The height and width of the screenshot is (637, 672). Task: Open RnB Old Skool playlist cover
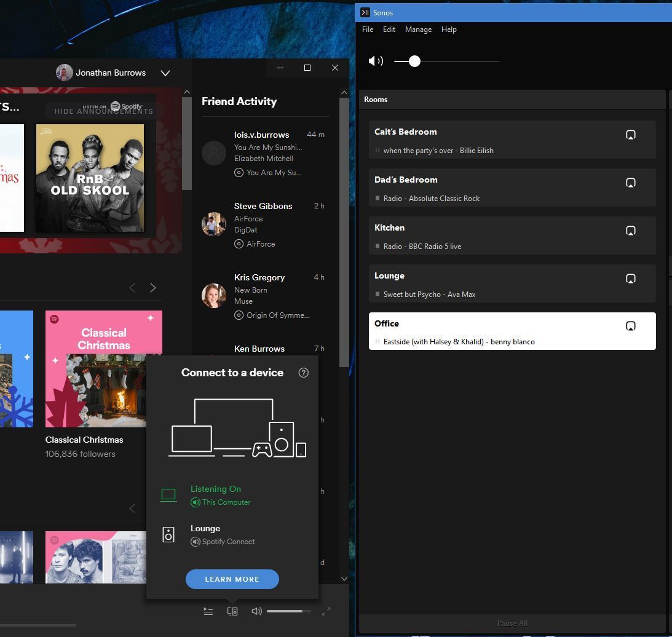(90, 178)
